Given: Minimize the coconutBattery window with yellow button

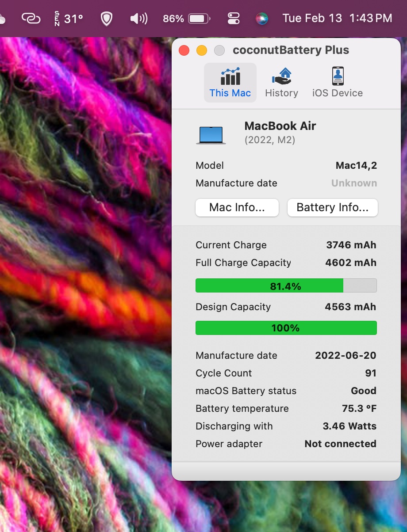Looking at the screenshot, I should tap(202, 50).
